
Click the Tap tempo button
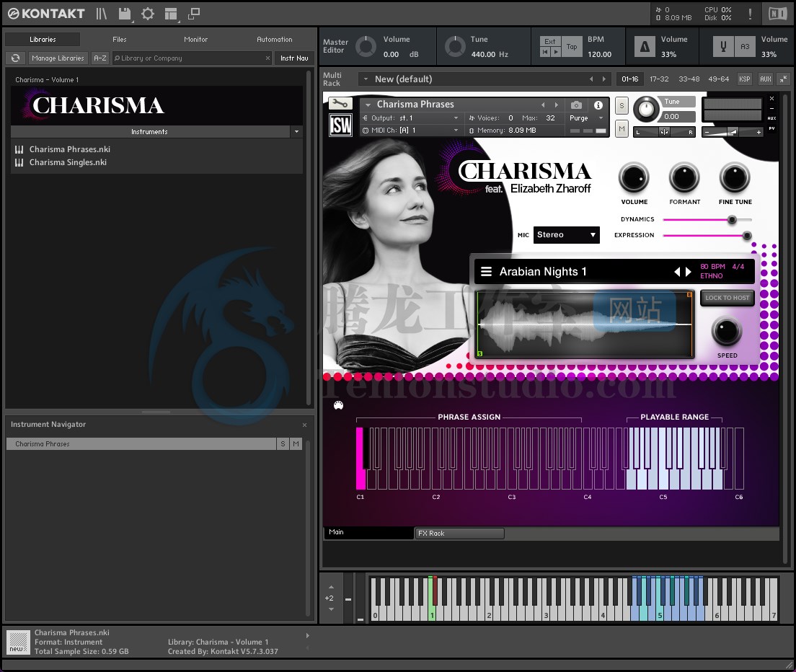pyautogui.click(x=572, y=47)
